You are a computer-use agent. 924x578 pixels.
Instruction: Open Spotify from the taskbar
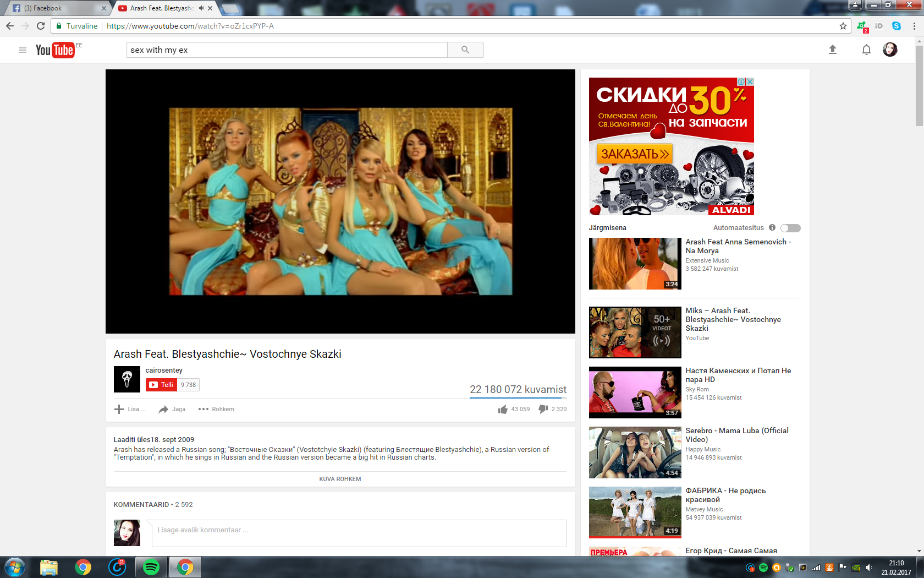pos(151,567)
